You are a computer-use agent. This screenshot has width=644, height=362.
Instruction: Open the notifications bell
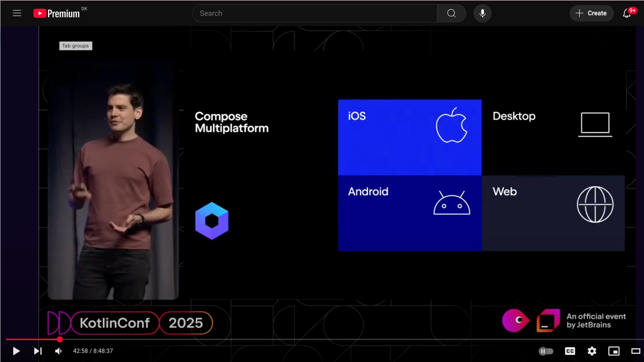(x=627, y=13)
